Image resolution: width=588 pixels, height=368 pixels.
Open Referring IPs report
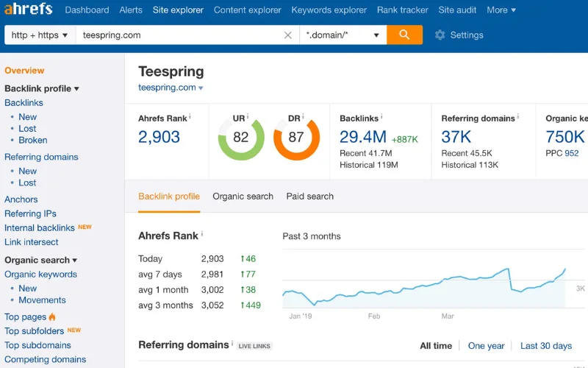(x=30, y=213)
